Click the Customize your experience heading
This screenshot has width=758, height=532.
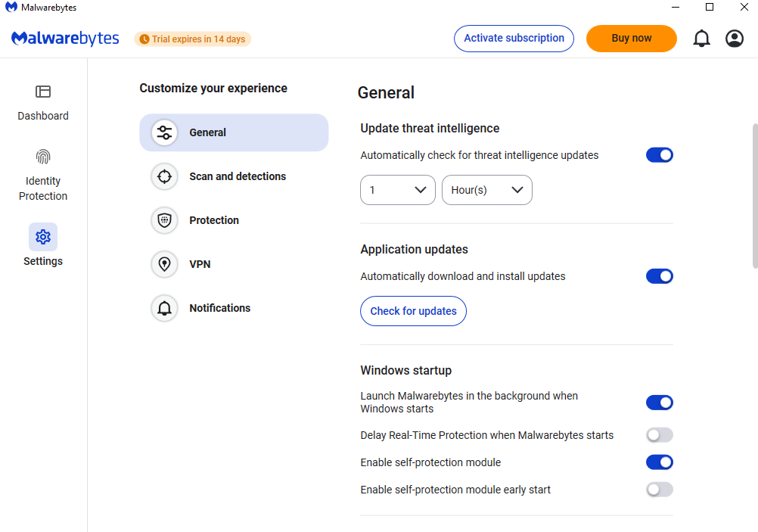tap(213, 88)
